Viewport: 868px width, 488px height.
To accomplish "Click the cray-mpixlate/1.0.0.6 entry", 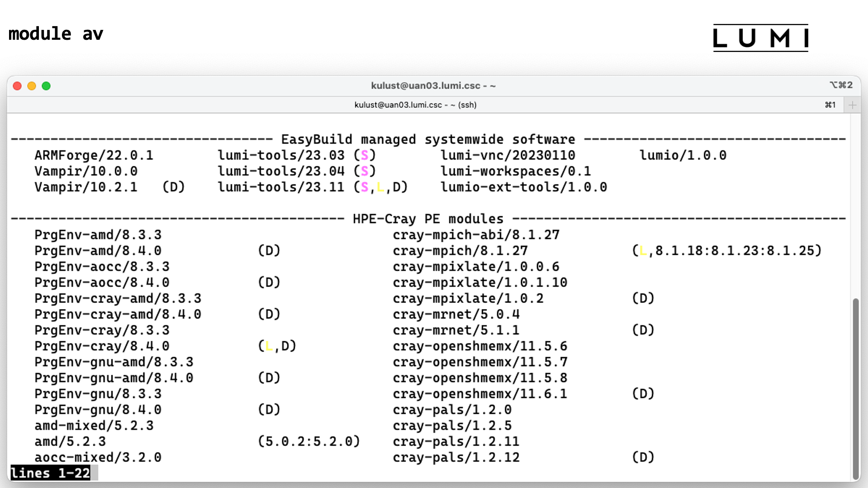I will point(476,267).
